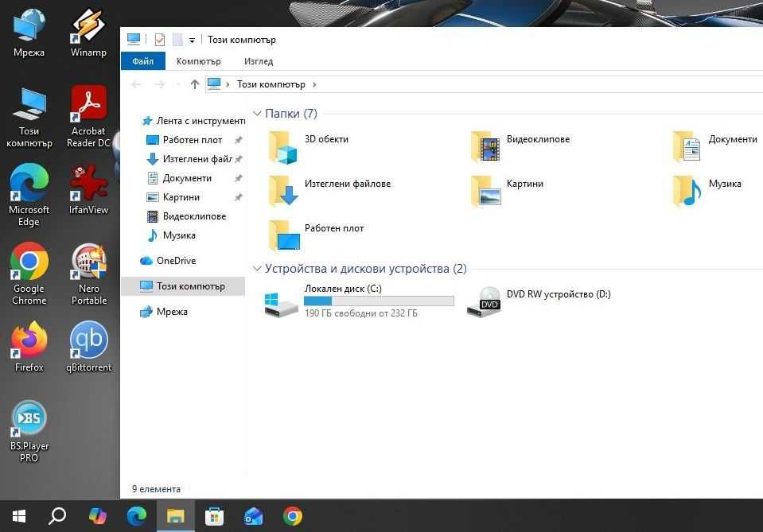Open Chrome from the taskbar
The image size is (763, 532).
[293, 516]
